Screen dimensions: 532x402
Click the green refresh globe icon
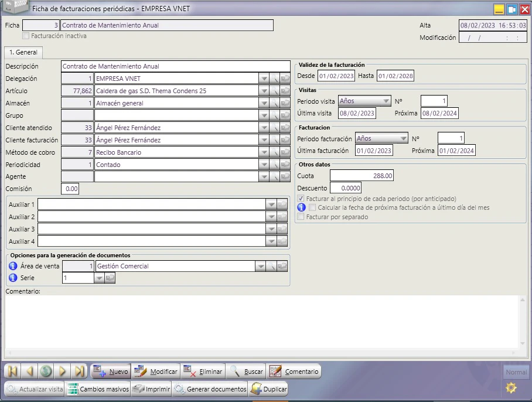click(x=46, y=371)
